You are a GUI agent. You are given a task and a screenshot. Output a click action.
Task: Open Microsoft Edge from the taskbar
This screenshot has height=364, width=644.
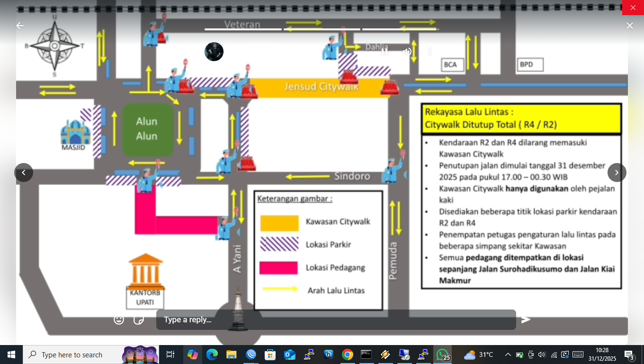click(x=212, y=355)
